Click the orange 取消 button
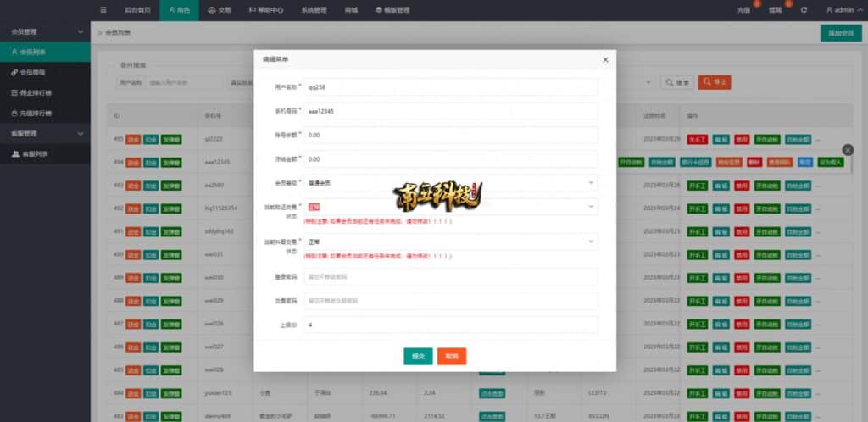The height and width of the screenshot is (422, 868). 452,356
